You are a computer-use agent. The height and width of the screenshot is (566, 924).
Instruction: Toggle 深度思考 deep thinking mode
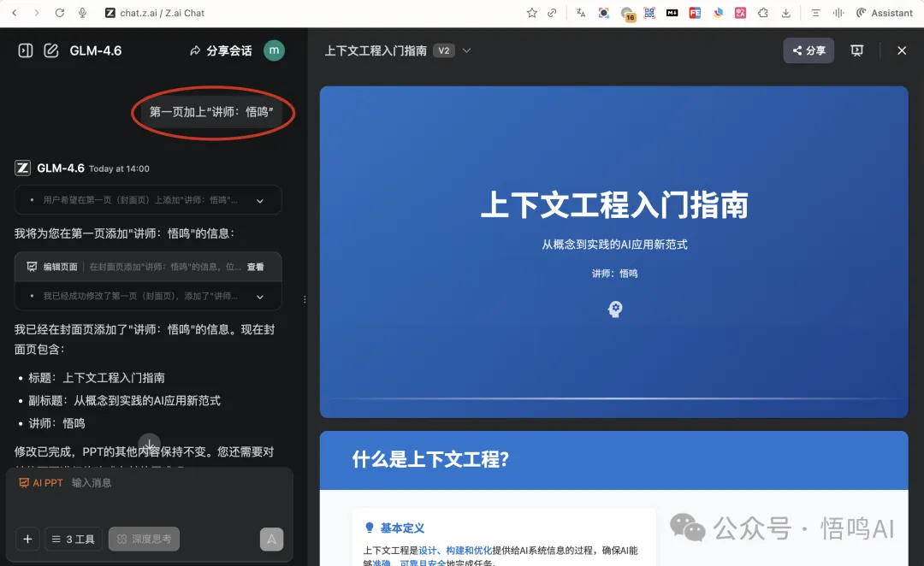point(144,539)
